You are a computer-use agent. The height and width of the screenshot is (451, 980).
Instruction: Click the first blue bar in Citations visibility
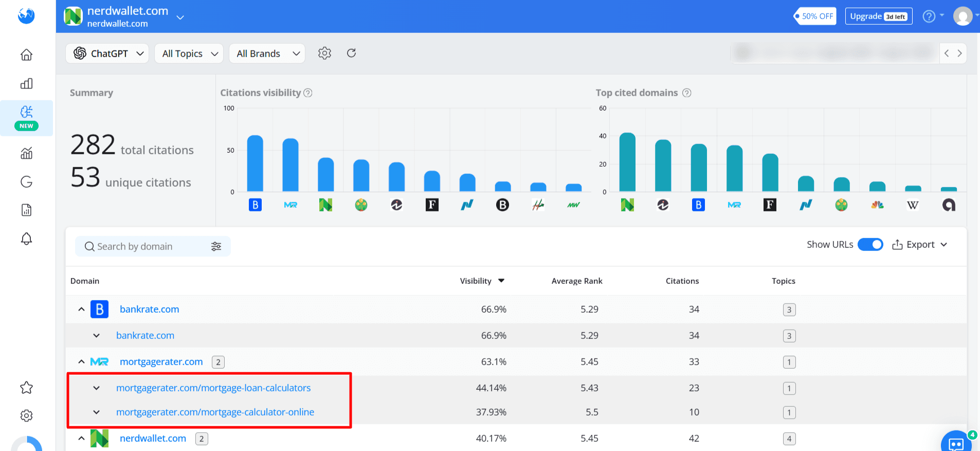coord(255,163)
